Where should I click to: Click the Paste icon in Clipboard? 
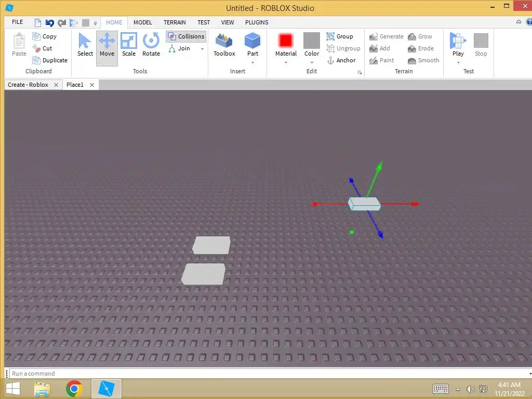coord(19,42)
